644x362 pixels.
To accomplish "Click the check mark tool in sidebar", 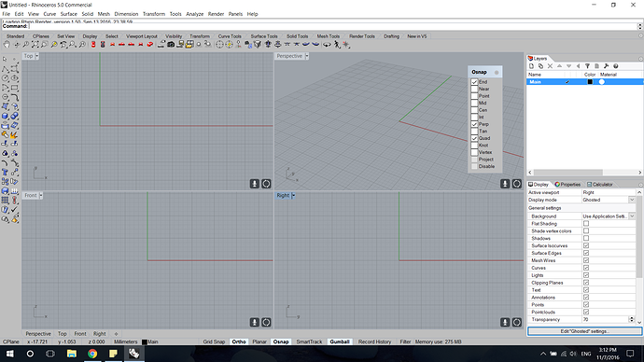I will (15, 210).
